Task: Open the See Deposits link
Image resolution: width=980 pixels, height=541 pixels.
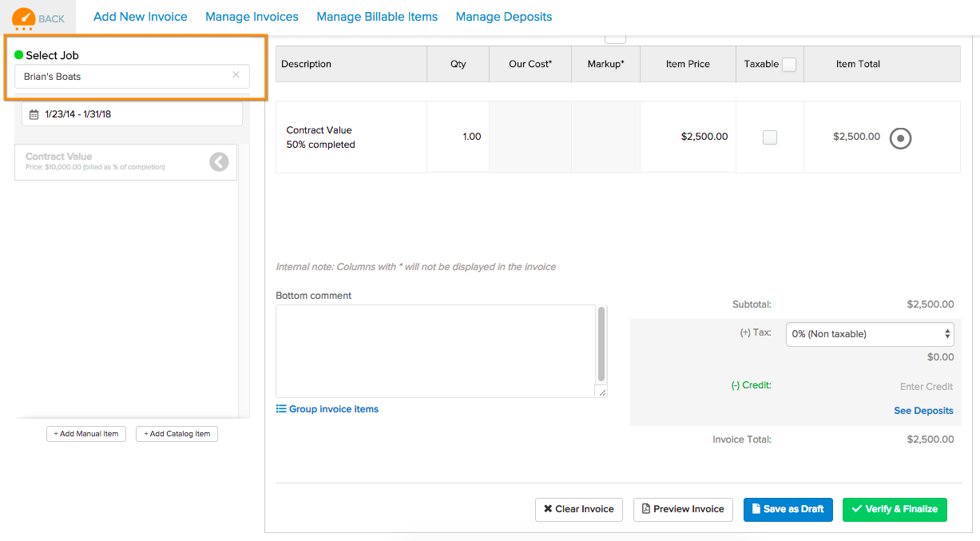Action: point(923,411)
